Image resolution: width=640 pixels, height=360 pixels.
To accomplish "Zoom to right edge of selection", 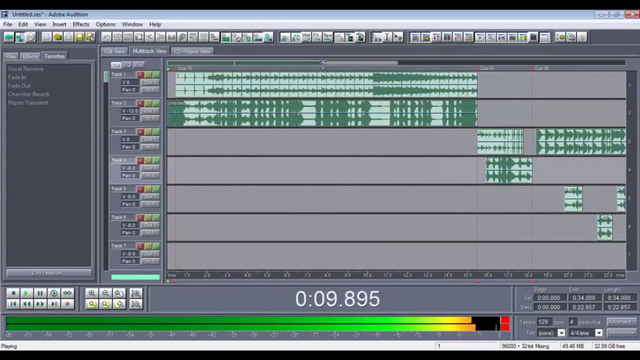I will (x=119, y=304).
